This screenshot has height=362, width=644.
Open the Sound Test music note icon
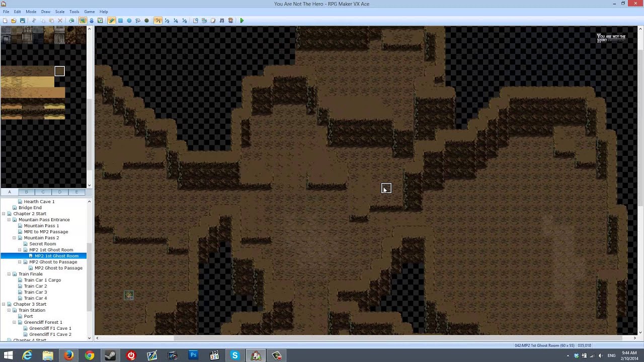222,21
